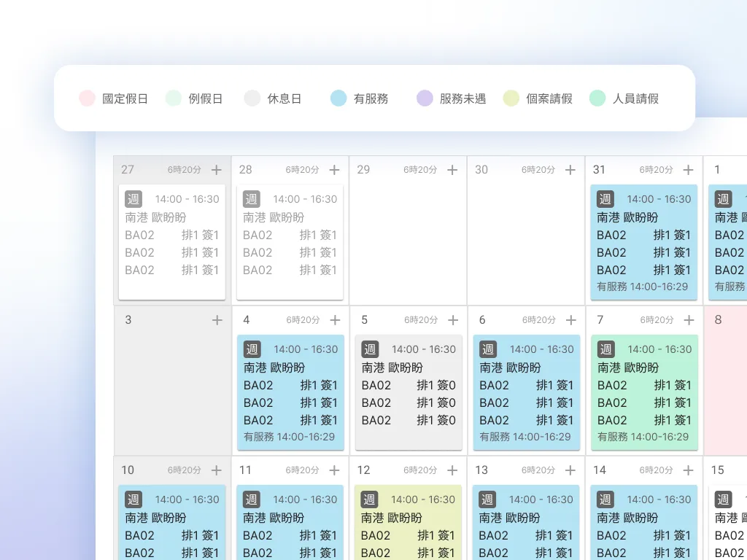Click the light green 例假日 legend swatch
Viewport: 747px width, 560px height.
pyautogui.click(x=174, y=98)
